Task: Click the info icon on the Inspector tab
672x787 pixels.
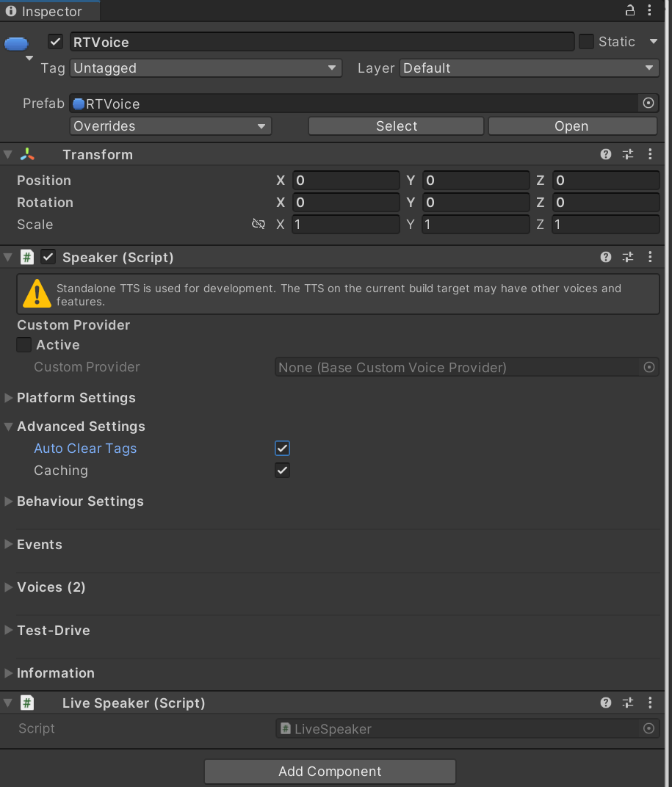Action: pos(11,11)
